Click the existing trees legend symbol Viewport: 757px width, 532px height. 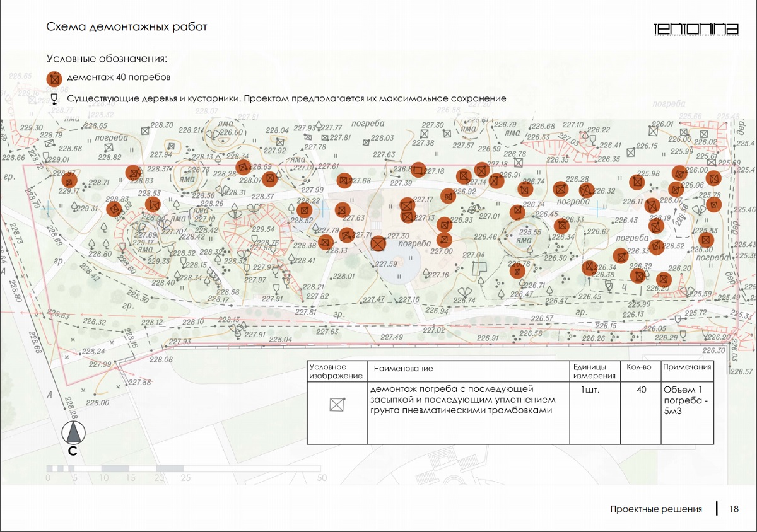(55, 99)
